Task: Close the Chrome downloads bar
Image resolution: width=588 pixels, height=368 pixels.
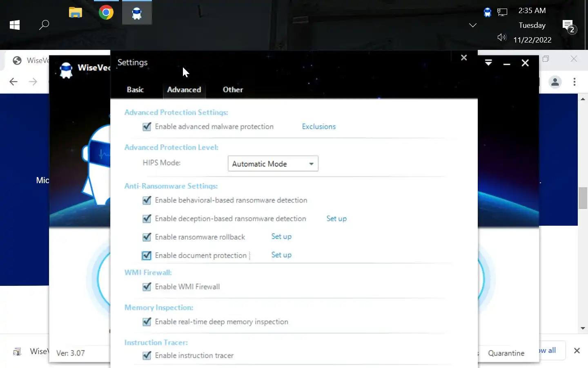Action: click(577, 350)
